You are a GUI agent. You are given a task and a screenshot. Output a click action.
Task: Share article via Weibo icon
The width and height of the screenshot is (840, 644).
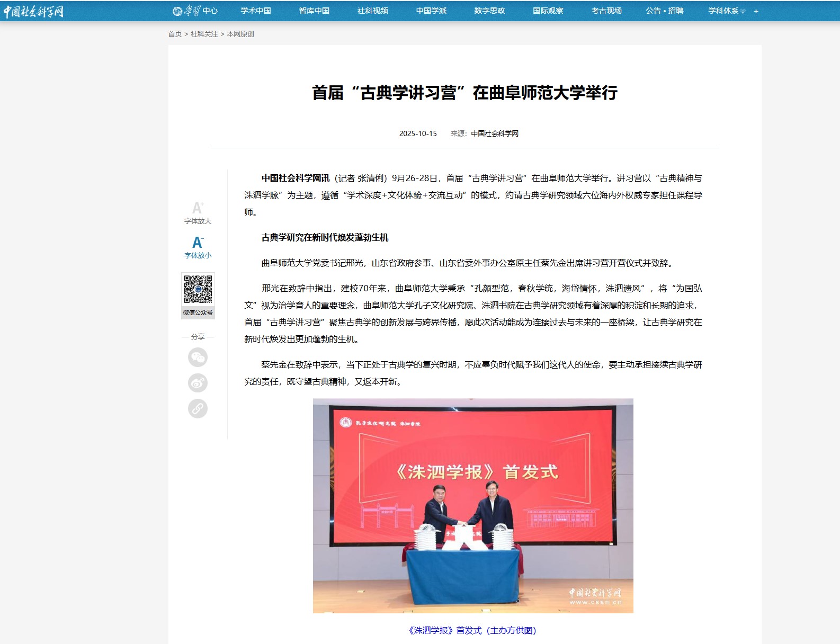[198, 383]
